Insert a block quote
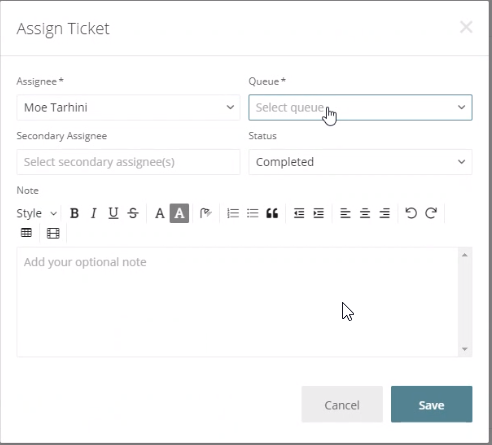This screenshot has height=445, width=492. [x=272, y=213]
